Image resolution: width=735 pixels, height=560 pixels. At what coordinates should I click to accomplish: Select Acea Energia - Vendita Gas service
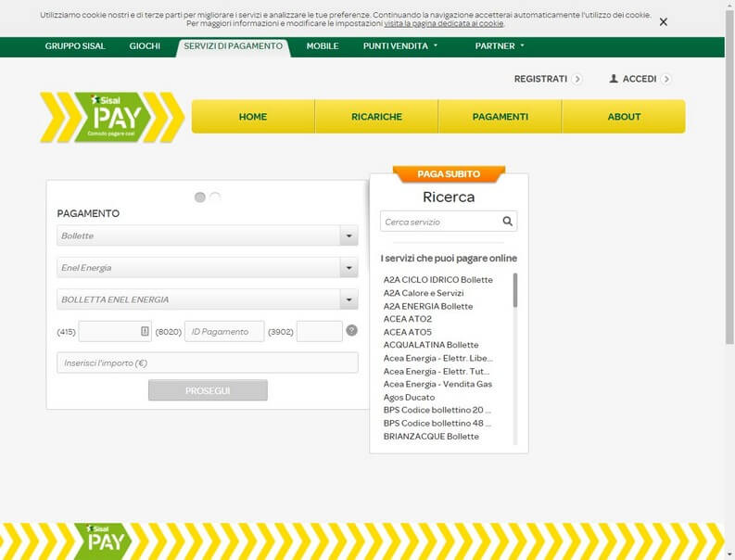coord(437,384)
